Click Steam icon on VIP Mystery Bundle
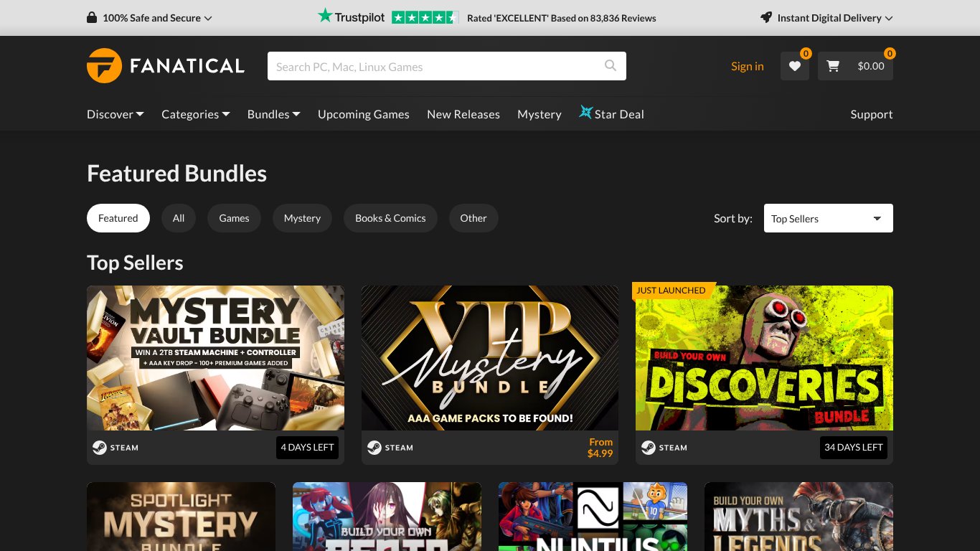 pyautogui.click(x=374, y=448)
